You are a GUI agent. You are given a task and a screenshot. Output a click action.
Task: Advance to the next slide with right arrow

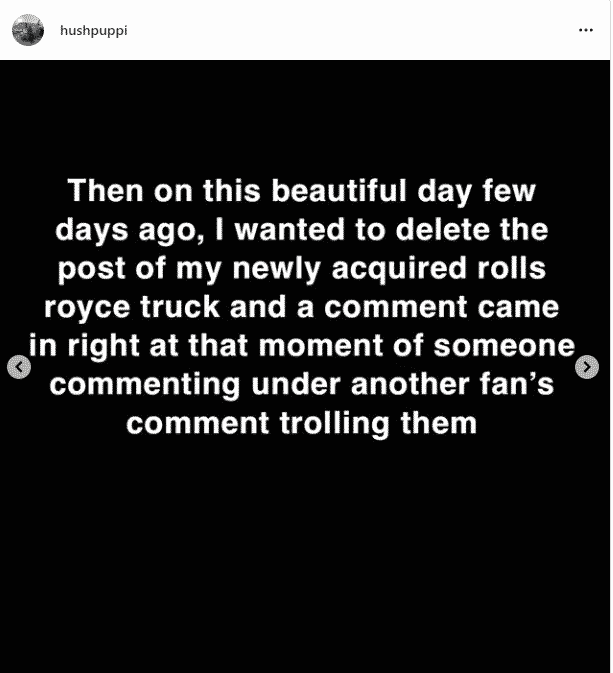click(589, 367)
